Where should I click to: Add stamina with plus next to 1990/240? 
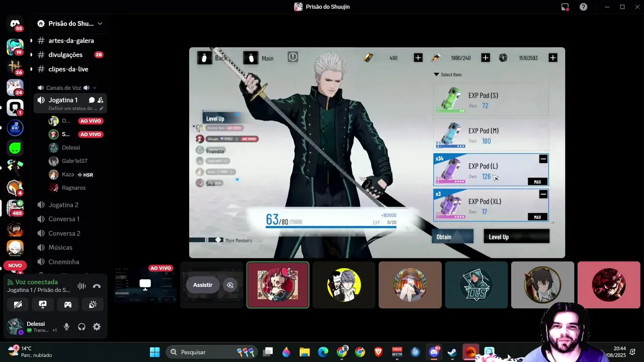pos(486,58)
